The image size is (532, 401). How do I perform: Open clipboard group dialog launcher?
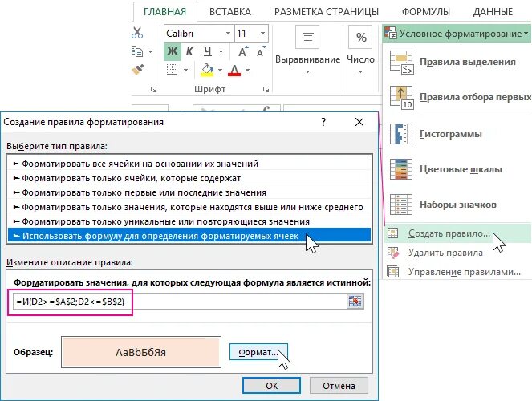(x=154, y=90)
